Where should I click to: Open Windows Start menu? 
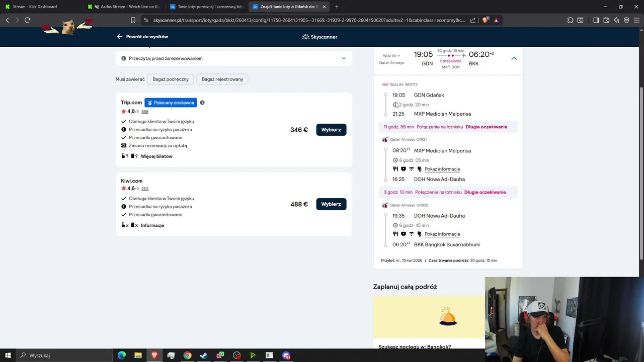(x=8, y=355)
